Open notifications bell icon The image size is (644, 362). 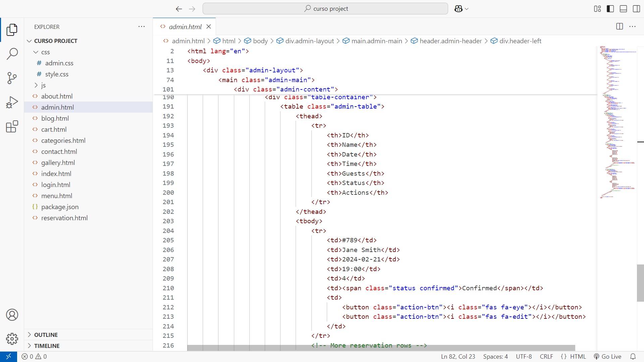pyautogui.click(x=633, y=357)
